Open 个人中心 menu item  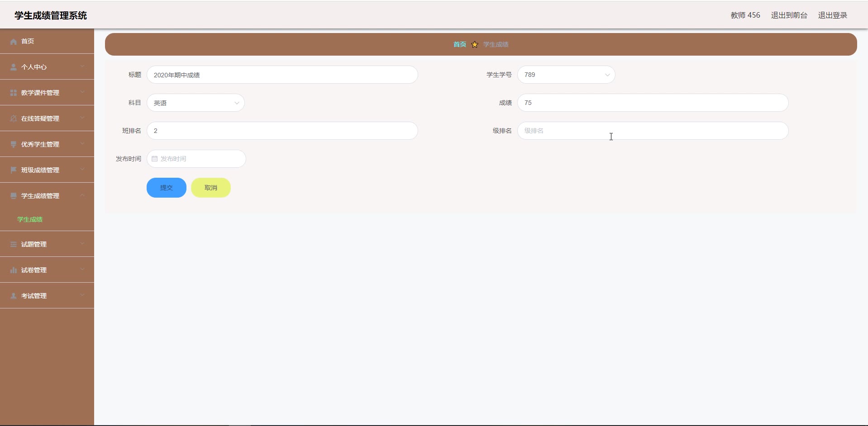point(47,67)
